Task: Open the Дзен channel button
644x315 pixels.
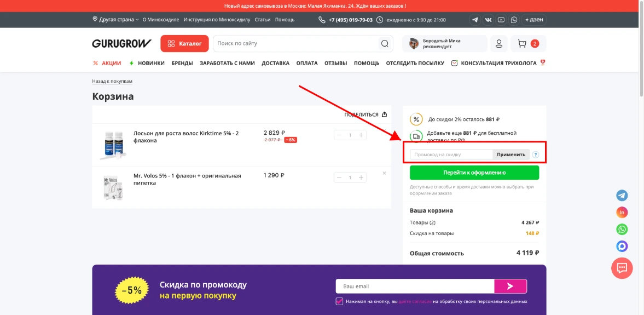Action: [534, 20]
